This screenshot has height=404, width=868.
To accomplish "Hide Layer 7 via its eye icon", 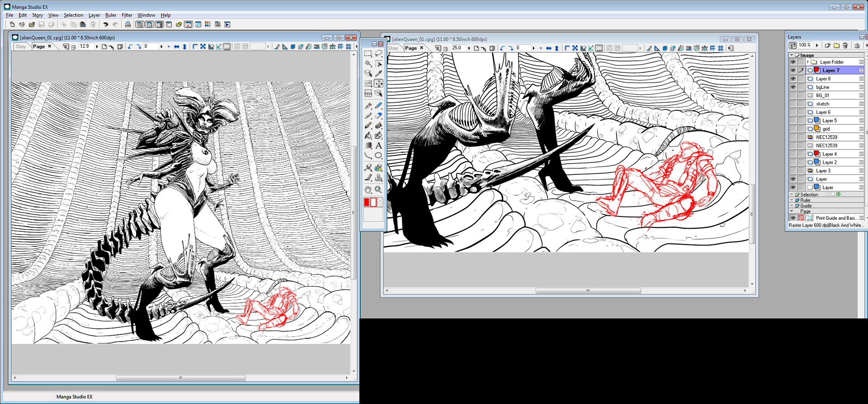I will pos(793,70).
